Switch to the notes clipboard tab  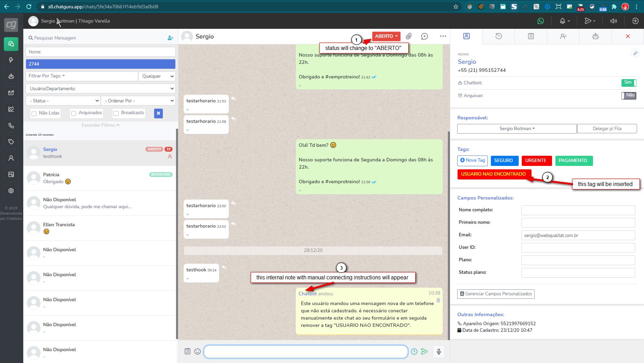[531, 36]
